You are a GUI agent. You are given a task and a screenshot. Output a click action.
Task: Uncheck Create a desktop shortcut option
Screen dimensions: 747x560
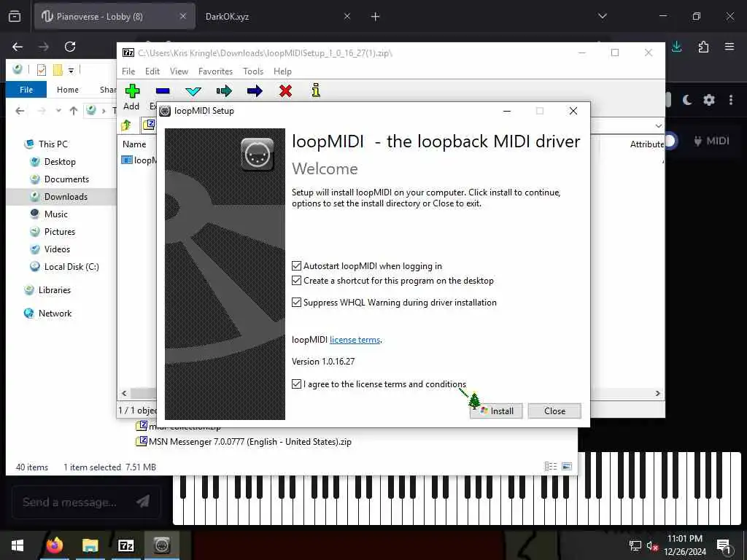(x=296, y=281)
